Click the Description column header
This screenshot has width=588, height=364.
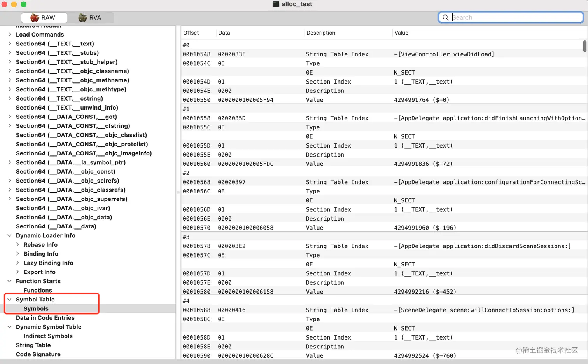(321, 33)
